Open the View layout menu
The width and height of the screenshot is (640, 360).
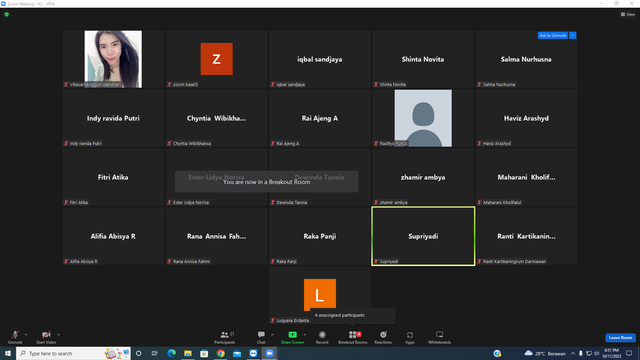(628, 14)
